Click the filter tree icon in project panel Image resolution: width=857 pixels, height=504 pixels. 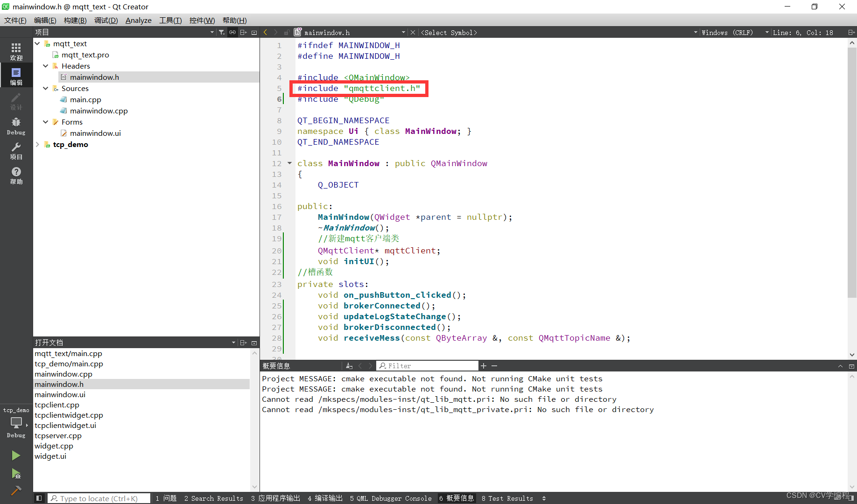coord(222,32)
